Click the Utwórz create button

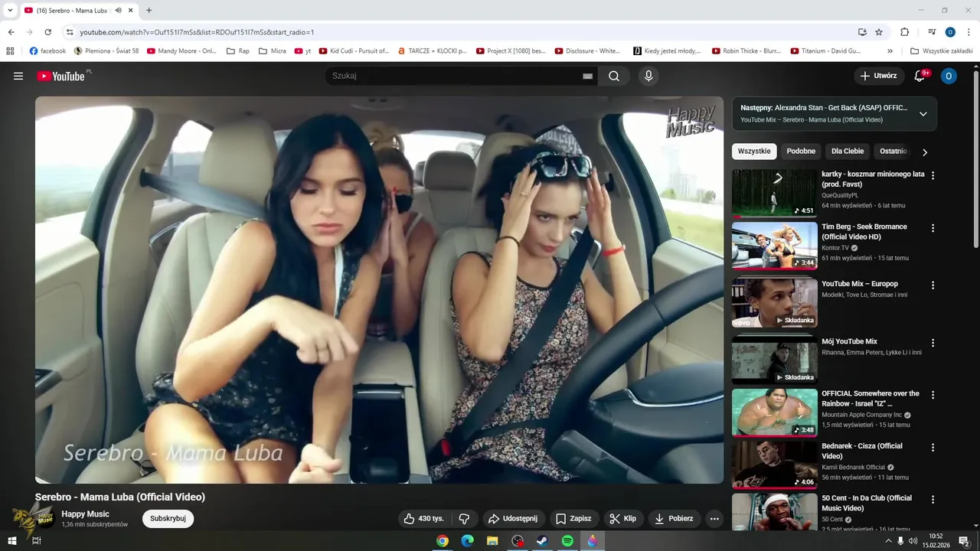(879, 76)
